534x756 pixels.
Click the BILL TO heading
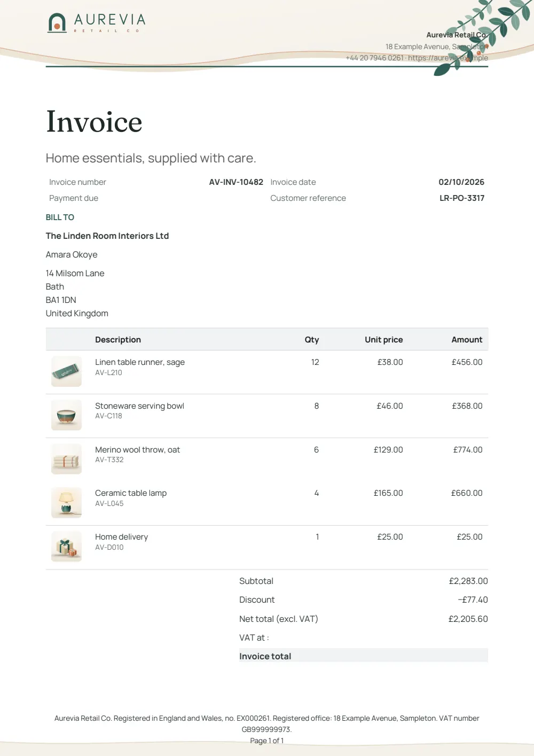pyautogui.click(x=60, y=217)
